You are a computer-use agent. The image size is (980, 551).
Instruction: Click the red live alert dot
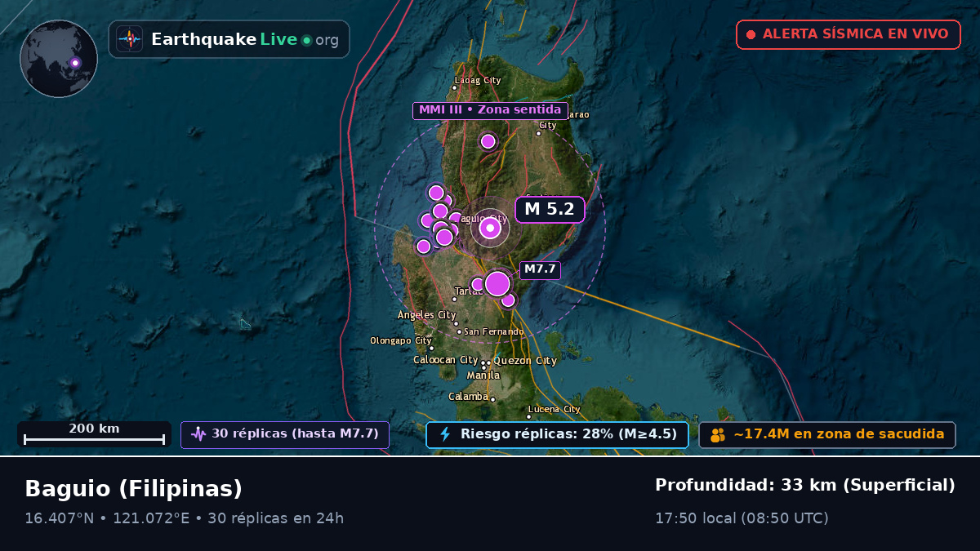(x=751, y=34)
